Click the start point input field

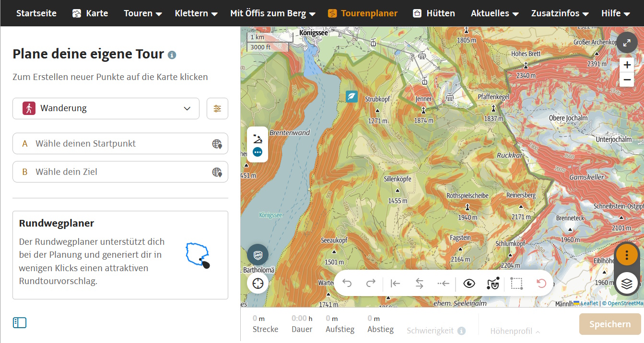[120, 144]
